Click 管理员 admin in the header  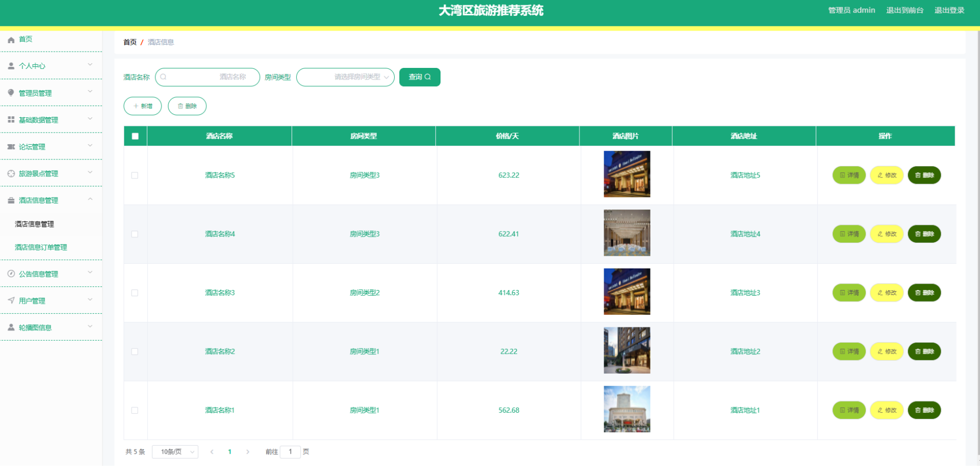[852, 10]
